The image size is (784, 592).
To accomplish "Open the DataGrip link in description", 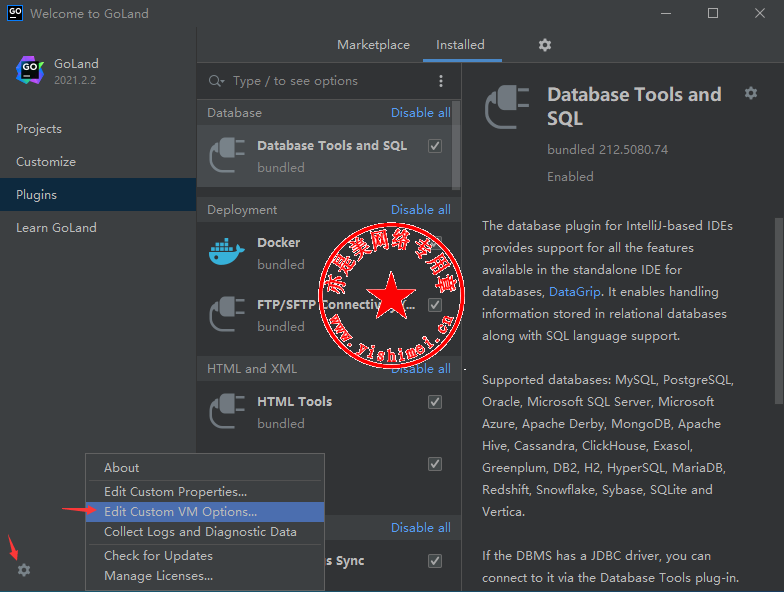I will pos(574,292).
